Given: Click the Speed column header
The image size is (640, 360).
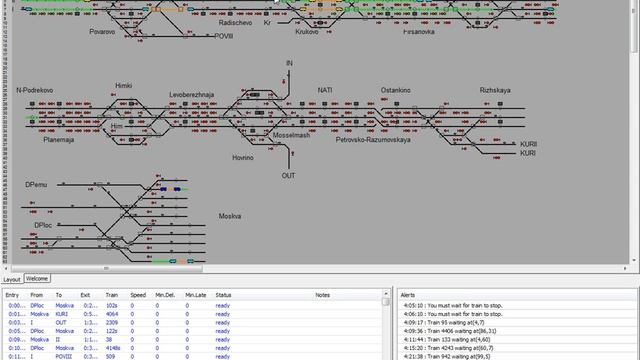Looking at the screenshot, I should [x=138, y=295].
